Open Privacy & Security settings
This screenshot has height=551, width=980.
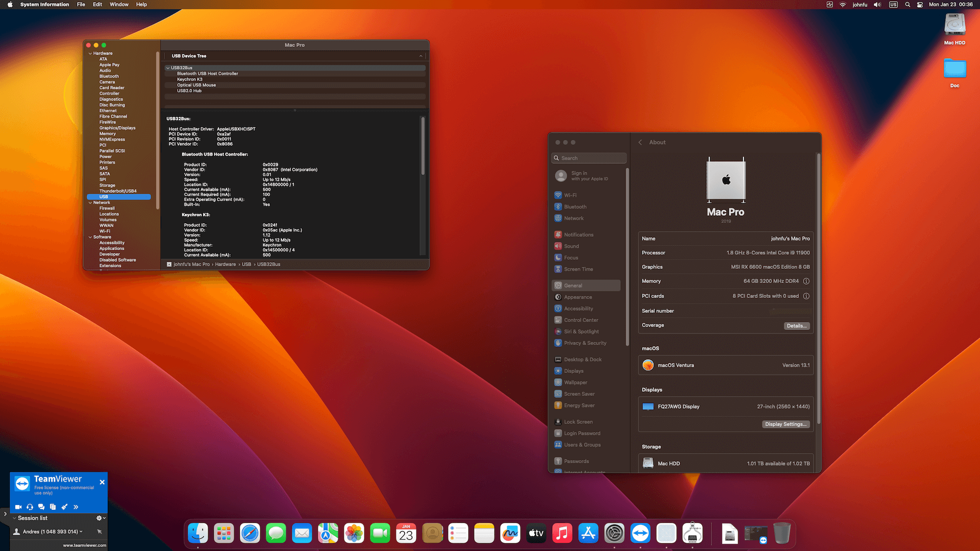coord(584,343)
